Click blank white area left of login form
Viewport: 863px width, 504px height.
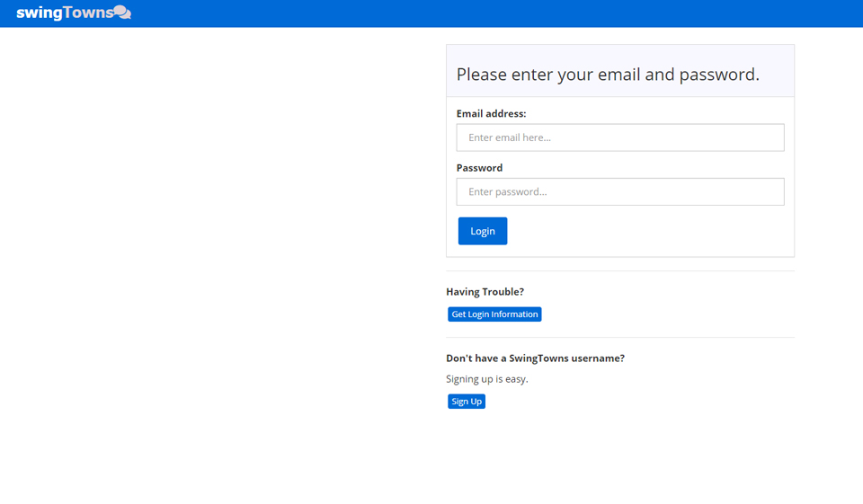[x=216, y=252]
